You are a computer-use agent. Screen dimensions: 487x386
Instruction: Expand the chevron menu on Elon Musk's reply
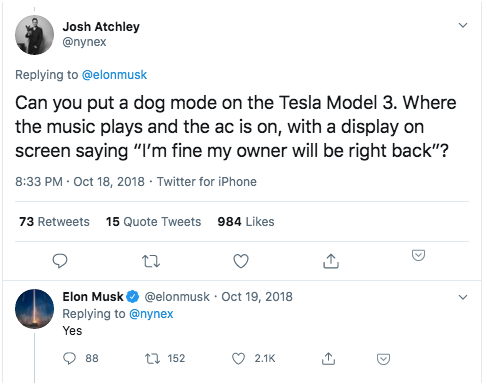tap(463, 297)
